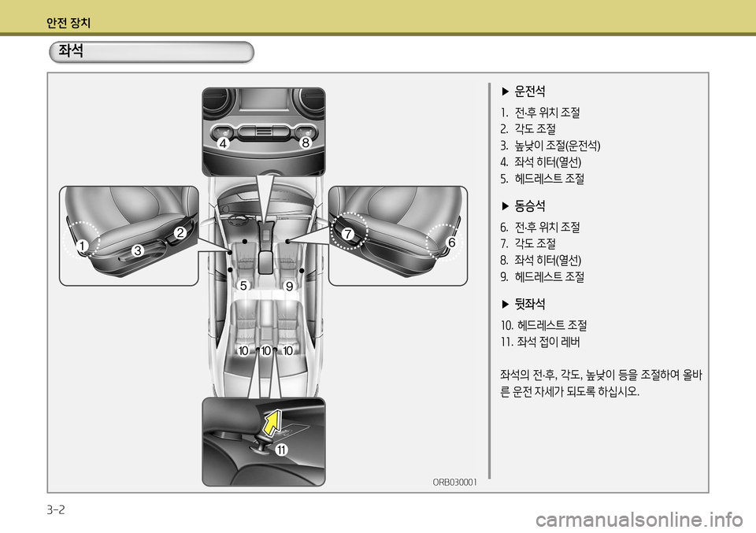Select list item 1. 전·후 위치 조절
756x533 pixels.
point(540,113)
